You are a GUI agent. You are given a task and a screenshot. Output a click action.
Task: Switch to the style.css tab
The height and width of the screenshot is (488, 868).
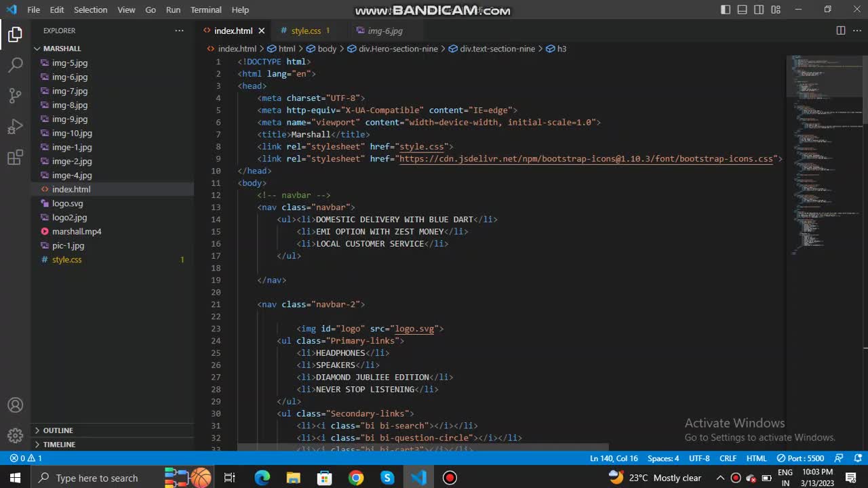pyautogui.click(x=306, y=30)
